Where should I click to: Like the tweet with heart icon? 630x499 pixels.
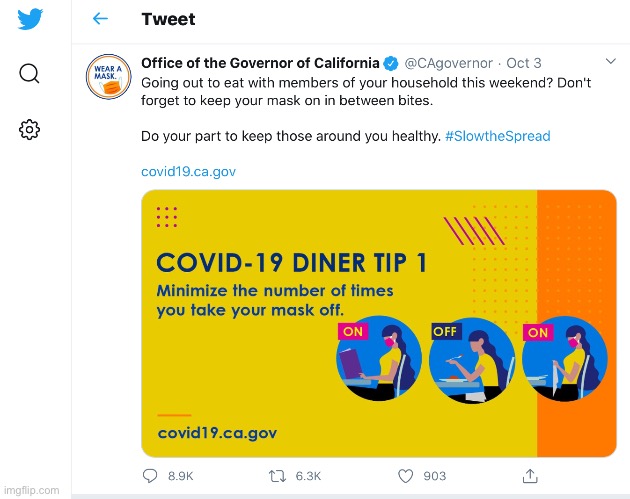406,476
